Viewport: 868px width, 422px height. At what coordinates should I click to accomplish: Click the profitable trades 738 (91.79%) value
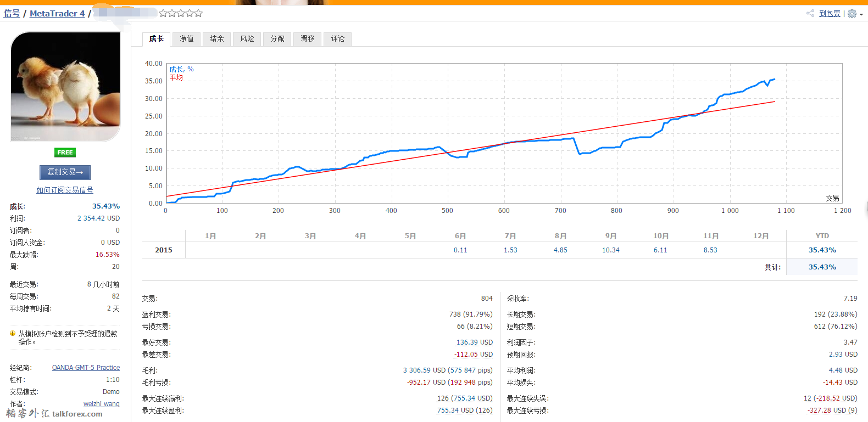coord(471,314)
